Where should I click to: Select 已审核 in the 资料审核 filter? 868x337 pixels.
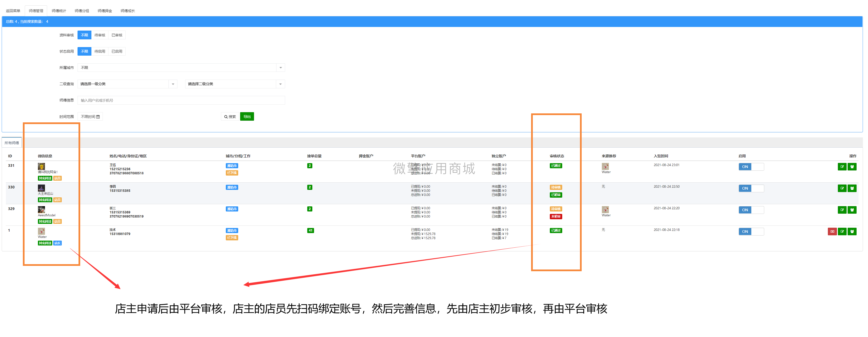point(117,35)
